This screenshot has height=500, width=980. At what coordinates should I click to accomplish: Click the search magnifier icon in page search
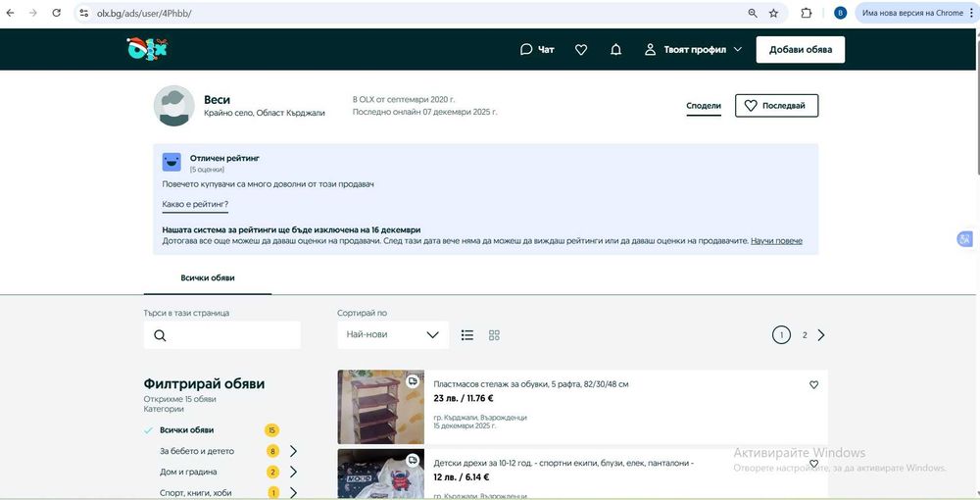160,335
